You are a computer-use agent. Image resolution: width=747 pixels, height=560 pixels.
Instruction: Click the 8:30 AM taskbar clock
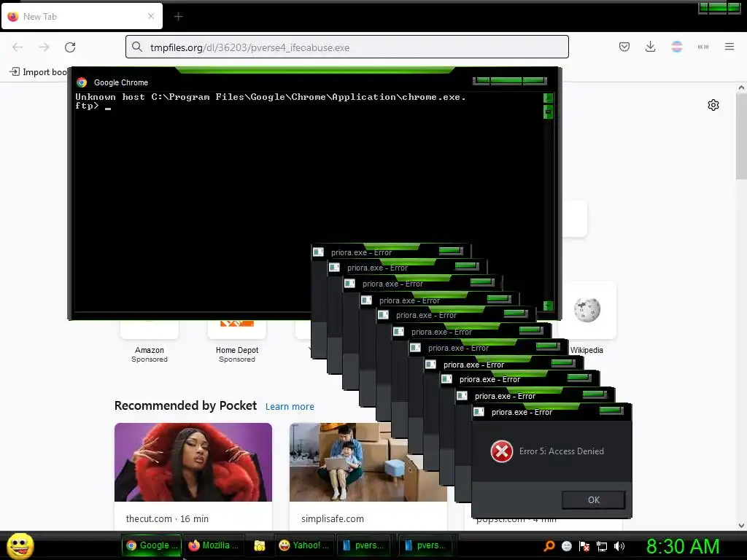683,546
